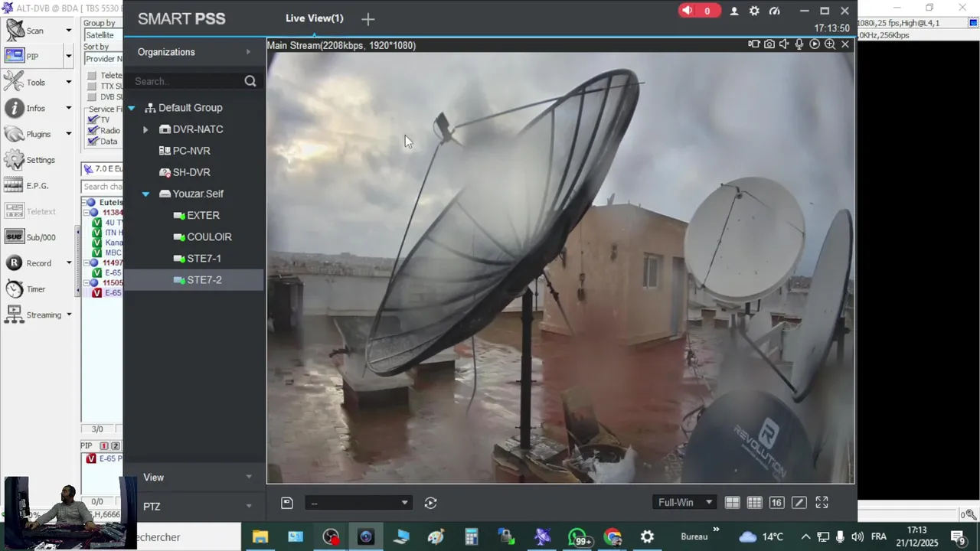This screenshot has height=551, width=980.
Task: Open the Group by Satellite dropdown
Action: point(103,35)
